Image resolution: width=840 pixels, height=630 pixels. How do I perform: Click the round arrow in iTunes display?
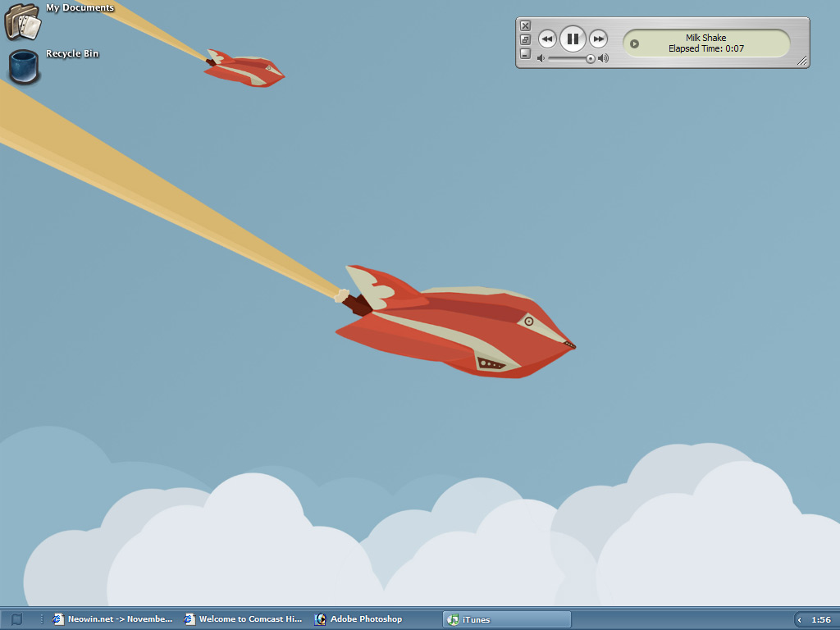[634, 44]
